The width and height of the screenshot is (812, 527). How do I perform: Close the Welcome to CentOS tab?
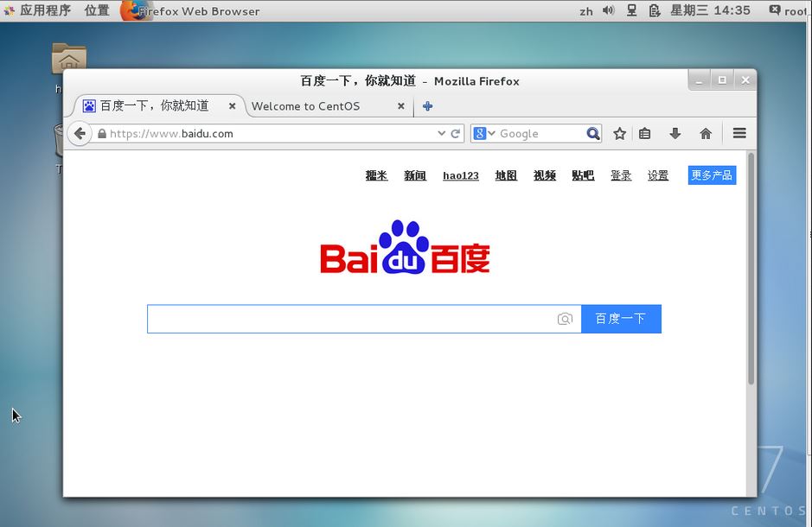(401, 106)
